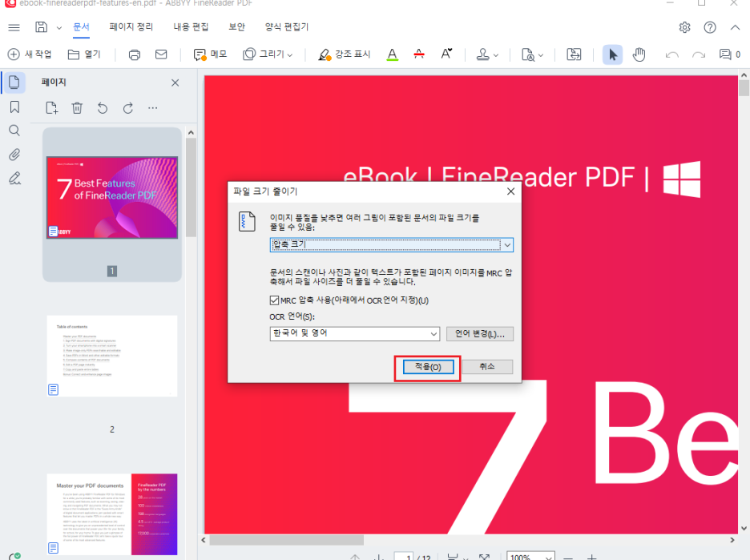Select the underline text tool

(392, 54)
